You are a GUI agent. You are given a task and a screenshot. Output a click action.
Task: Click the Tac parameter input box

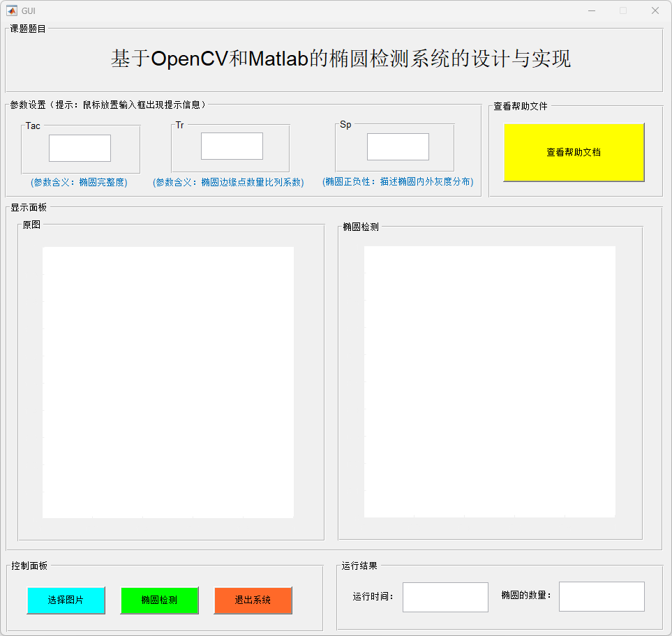pos(80,148)
